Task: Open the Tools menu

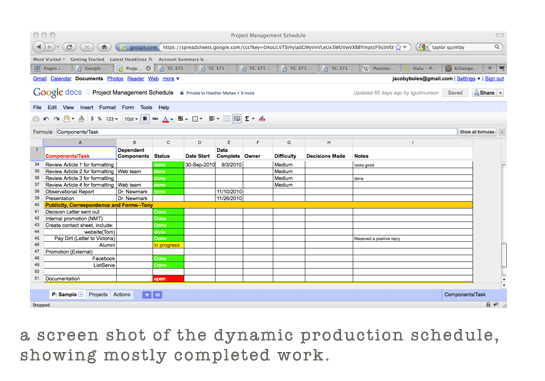Action: 146,107
